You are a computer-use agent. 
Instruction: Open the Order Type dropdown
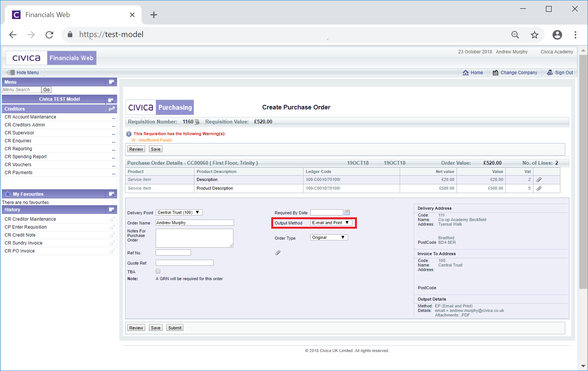[x=329, y=237]
